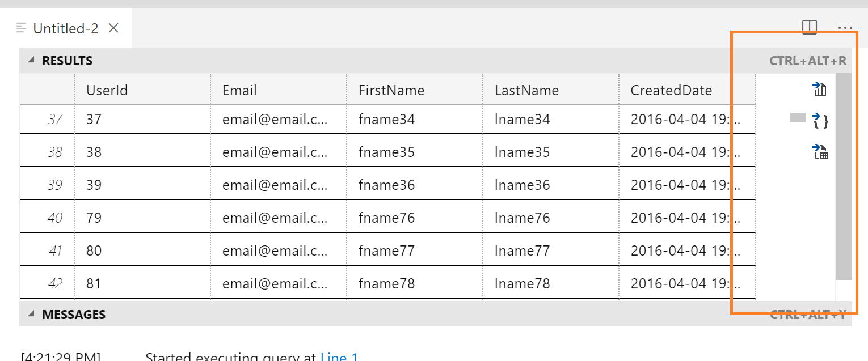
Task: Select the lname35 cell
Action: (x=521, y=152)
